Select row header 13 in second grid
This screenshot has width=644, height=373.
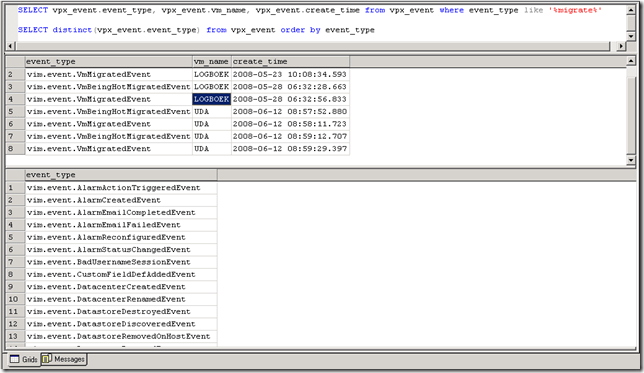click(16, 336)
